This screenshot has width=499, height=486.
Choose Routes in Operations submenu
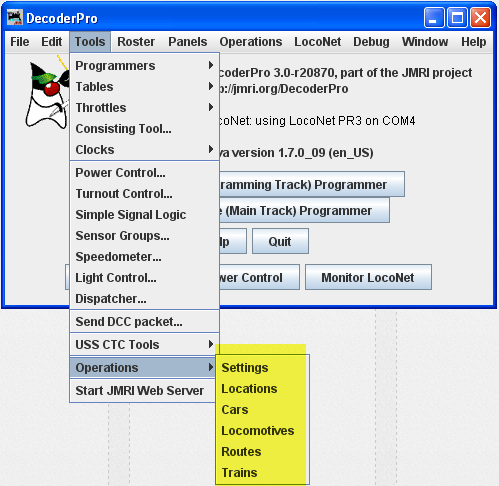coord(262,452)
